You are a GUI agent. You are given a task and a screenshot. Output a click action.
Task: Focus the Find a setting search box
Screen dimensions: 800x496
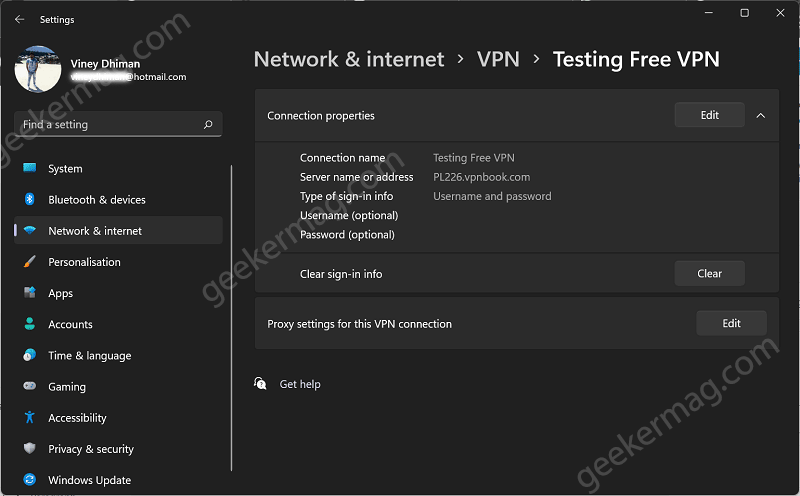point(118,124)
